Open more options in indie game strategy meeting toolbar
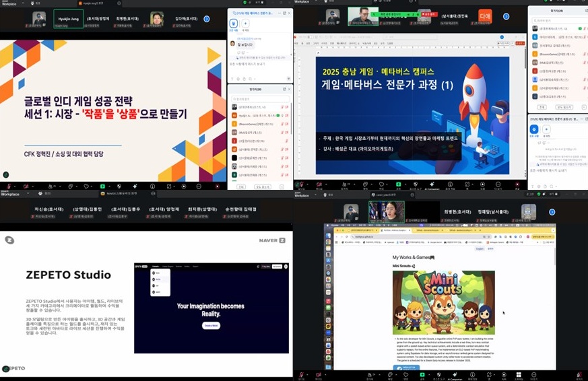The image size is (588, 381). coord(199,186)
